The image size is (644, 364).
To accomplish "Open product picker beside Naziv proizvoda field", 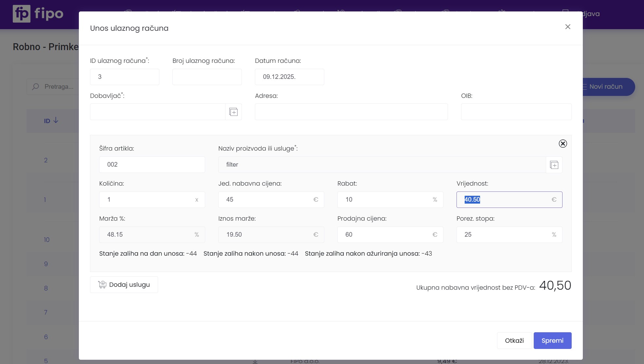I will tap(554, 165).
